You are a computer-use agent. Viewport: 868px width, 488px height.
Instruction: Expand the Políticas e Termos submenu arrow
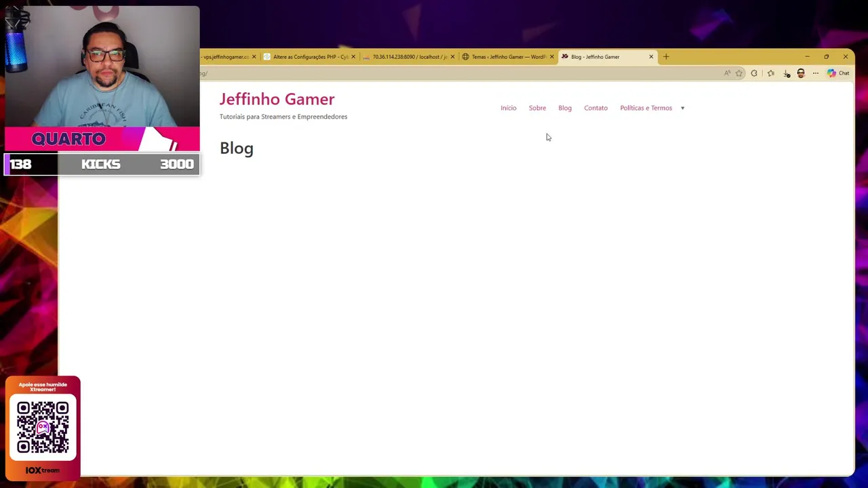tap(682, 108)
